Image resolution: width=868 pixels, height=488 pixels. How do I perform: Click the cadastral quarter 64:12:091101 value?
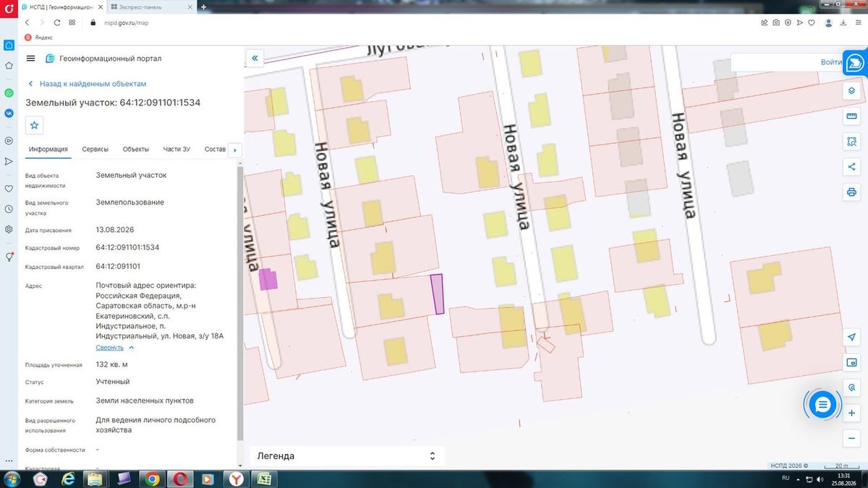118,266
